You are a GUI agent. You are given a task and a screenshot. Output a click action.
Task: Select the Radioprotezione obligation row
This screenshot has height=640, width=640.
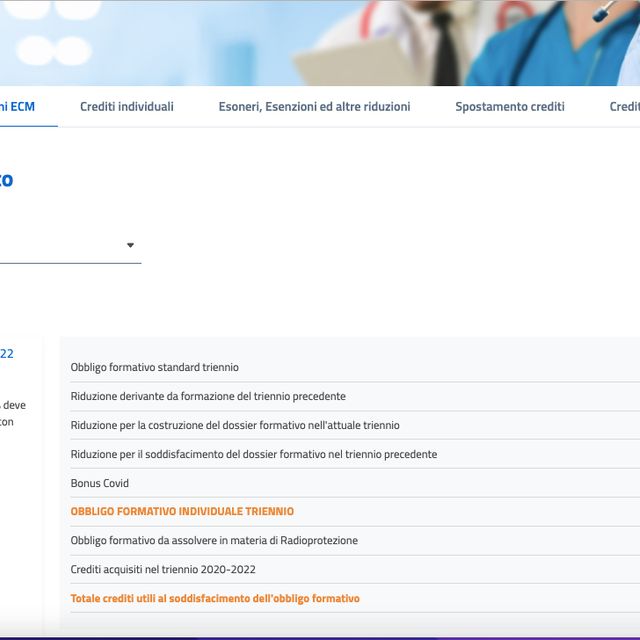tap(214, 540)
